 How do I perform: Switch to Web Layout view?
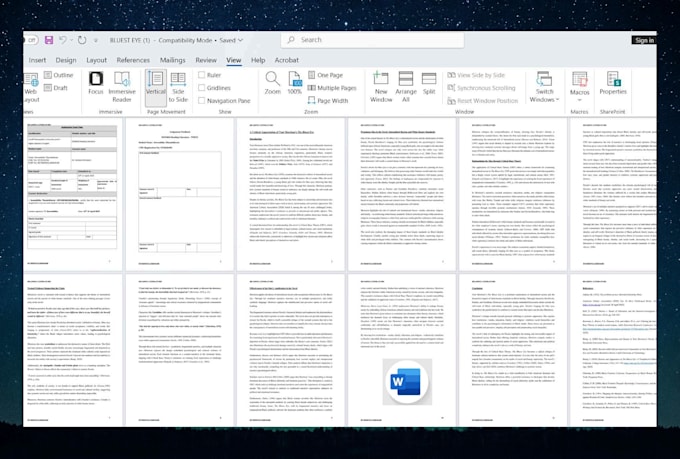(x=31, y=88)
